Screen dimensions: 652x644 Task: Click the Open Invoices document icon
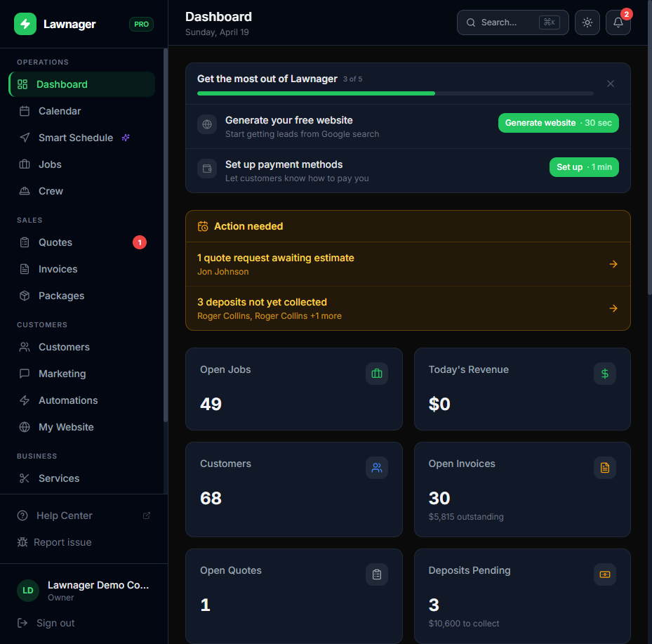[604, 468]
